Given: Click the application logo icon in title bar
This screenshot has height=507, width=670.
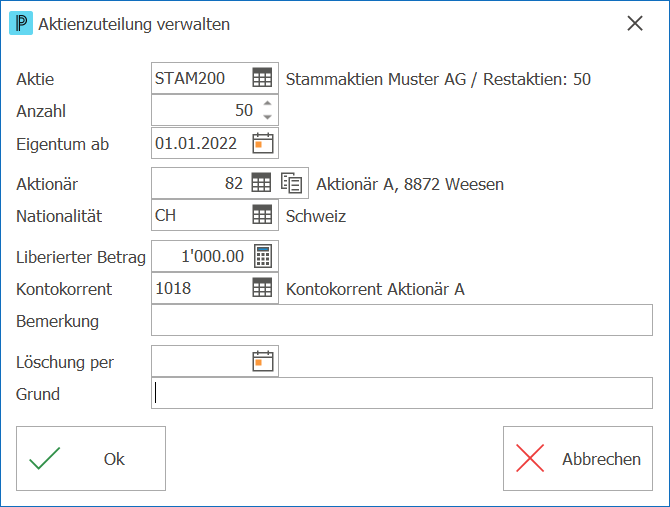Looking at the screenshot, I should (x=21, y=23).
